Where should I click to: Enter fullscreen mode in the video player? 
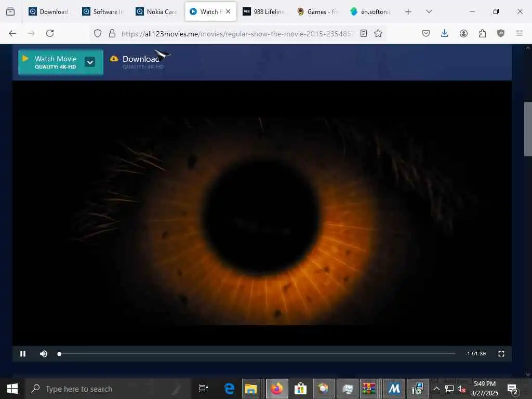[x=501, y=354]
